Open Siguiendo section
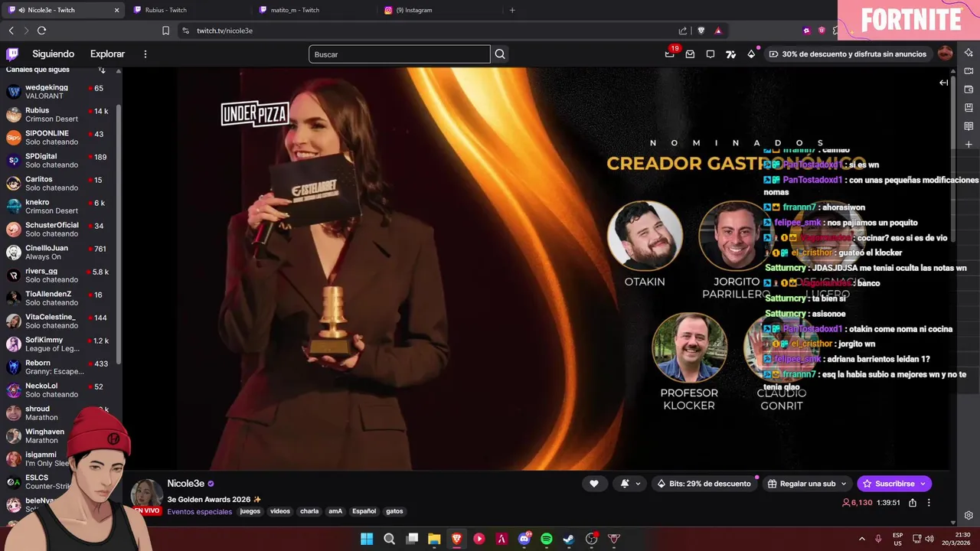Image resolution: width=980 pixels, height=551 pixels. (53, 54)
